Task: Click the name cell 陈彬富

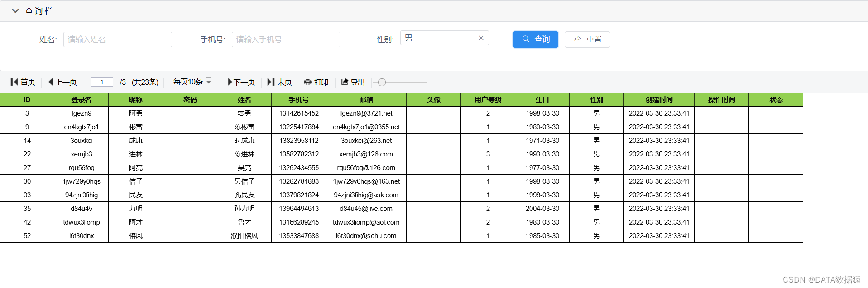Action: (245, 127)
